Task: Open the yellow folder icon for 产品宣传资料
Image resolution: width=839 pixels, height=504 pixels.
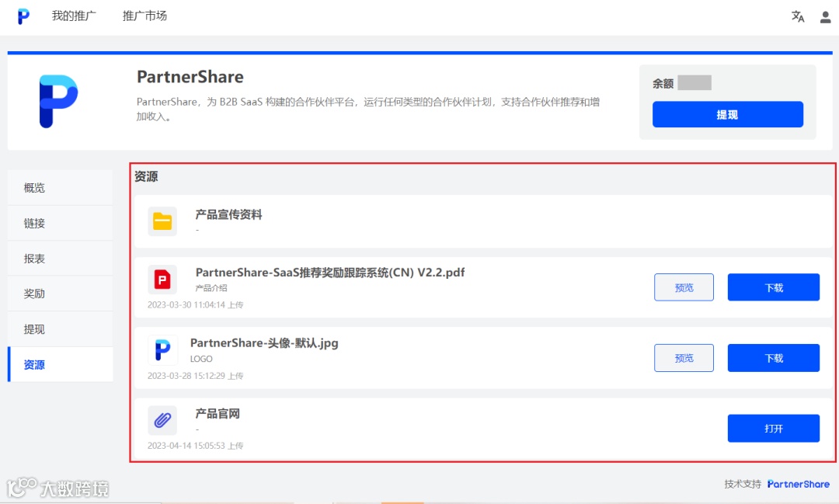Action: 162,221
